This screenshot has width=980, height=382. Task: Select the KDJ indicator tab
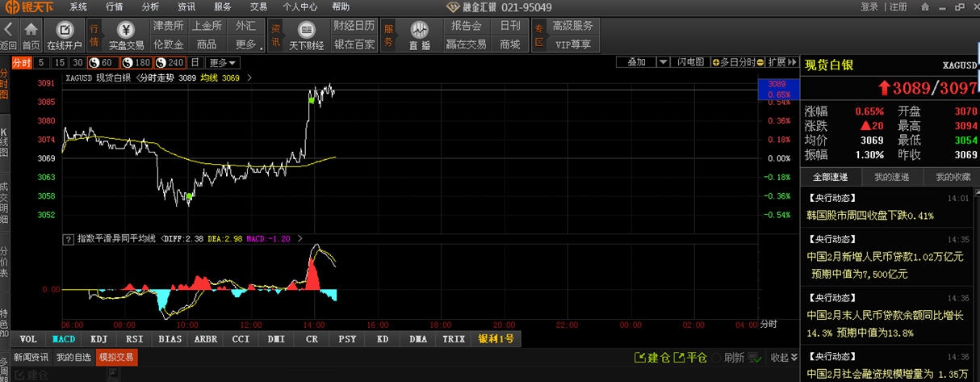coord(98,339)
